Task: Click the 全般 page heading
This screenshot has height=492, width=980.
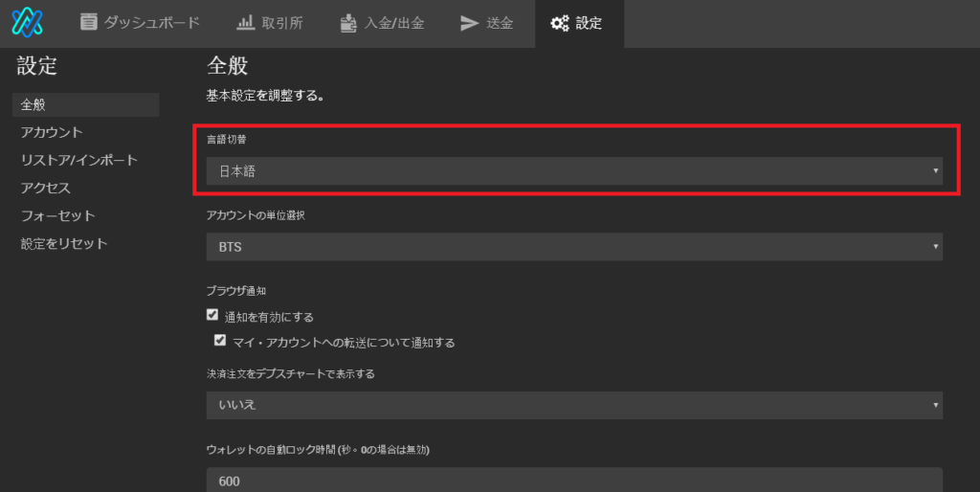Action: coord(228,66)
